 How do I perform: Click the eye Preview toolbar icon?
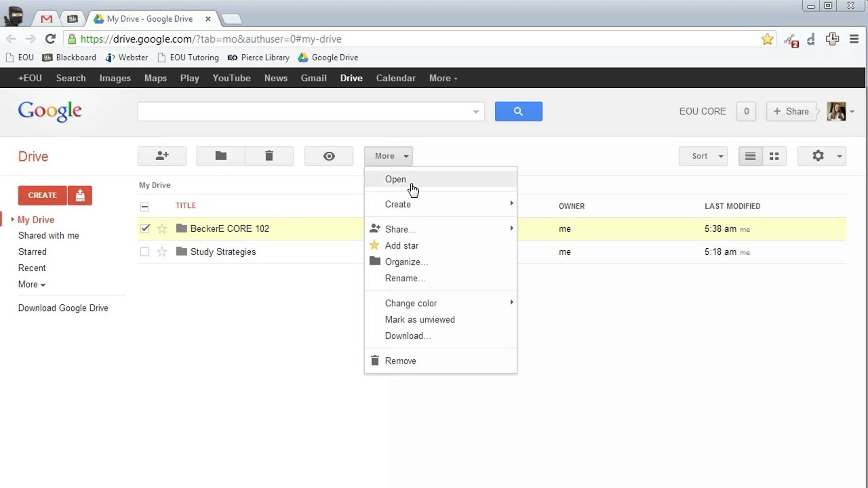click(x=329, y=156)
